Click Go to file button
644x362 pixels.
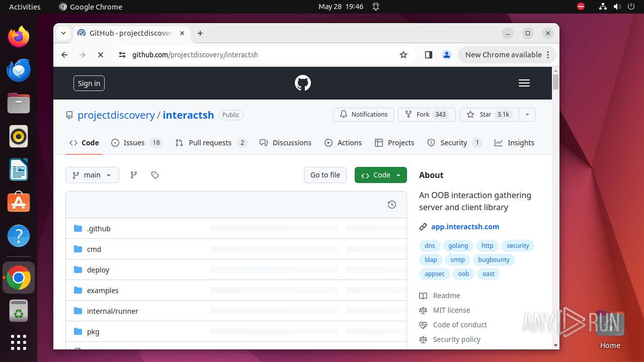click(325, 175)
